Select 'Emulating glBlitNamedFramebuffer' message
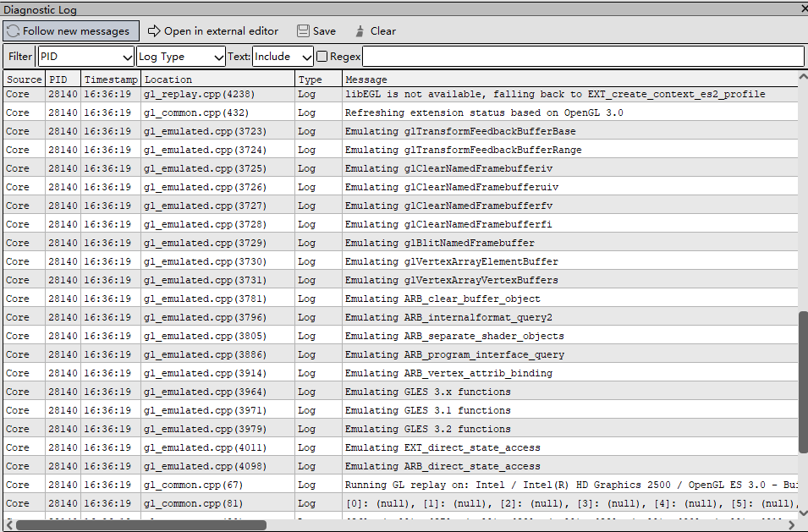Image resolution: width=808 pixels, height=532 pixels. click(x=440, y=243)
